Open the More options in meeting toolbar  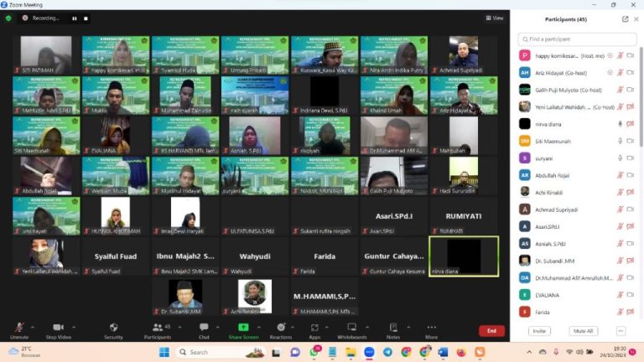(431, 331)
